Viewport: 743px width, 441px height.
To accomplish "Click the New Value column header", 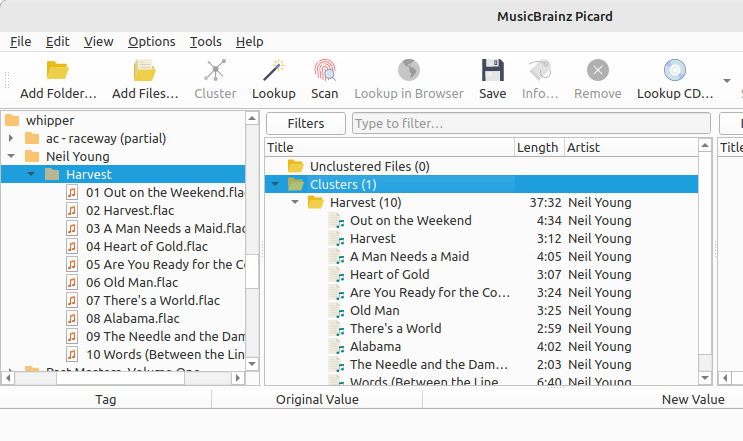I will point(693,399).
